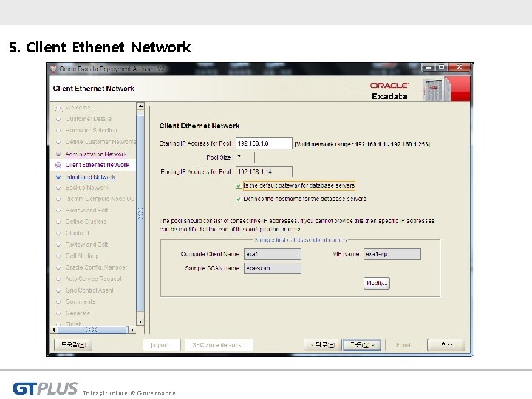Click the sidebar vertical scrollbar thumb
This screenshot has height=399, width=532.
(140, 214)
